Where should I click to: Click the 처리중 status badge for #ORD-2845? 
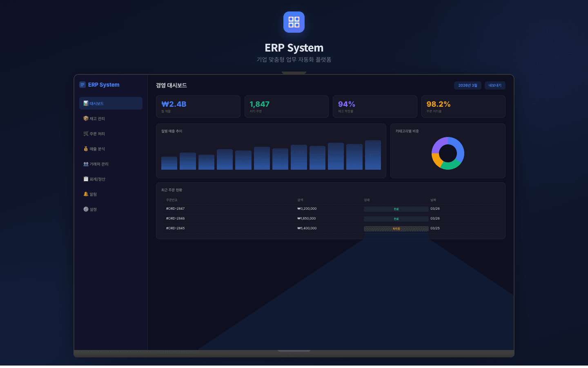tap(396, 229)
